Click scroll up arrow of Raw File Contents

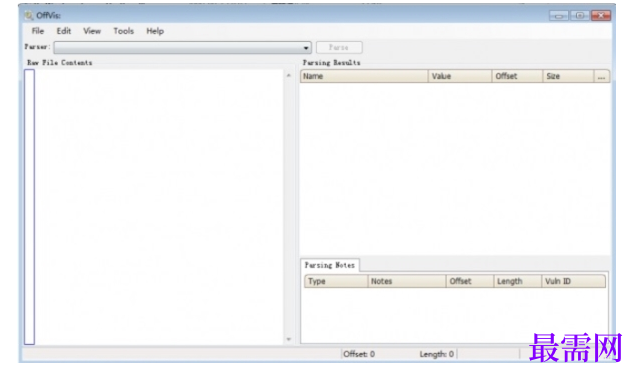pyautogui.click(x=289, y=75)
